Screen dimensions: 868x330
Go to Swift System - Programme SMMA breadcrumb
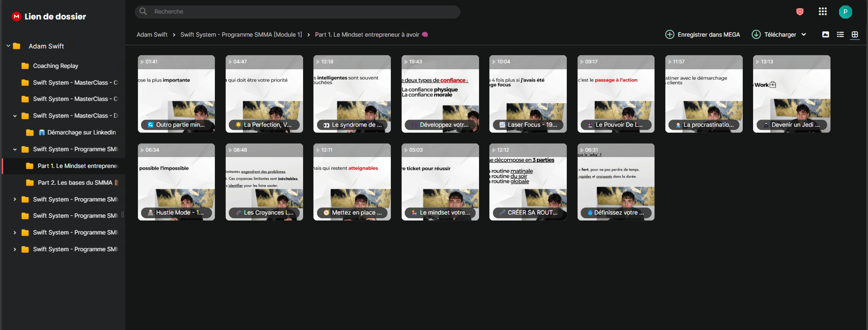[x=241, y=34]
